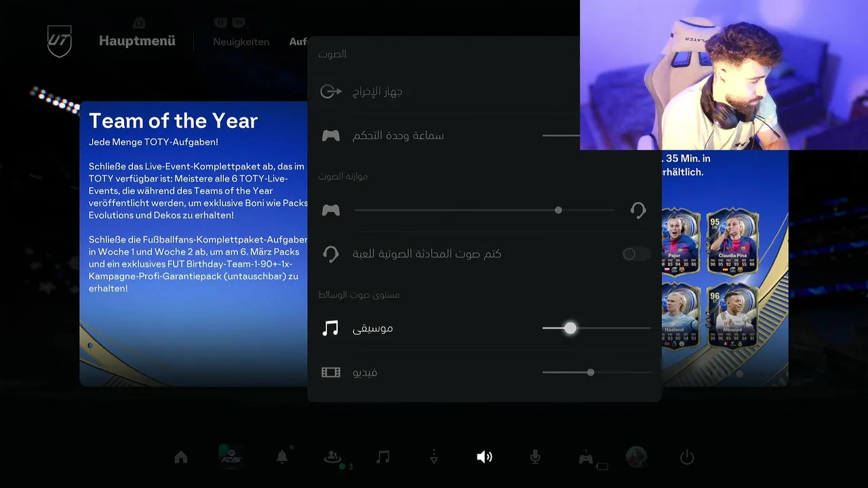This screenshot has width=868, height=488.
Task: Open the profile avatar icon
Action: tap(636, 457)
